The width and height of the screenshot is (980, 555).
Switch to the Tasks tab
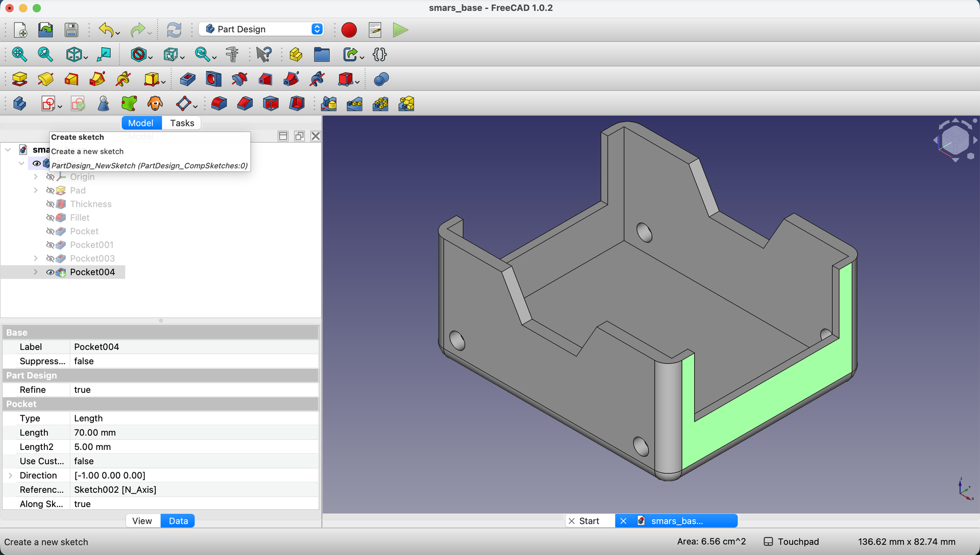[182, 123]
